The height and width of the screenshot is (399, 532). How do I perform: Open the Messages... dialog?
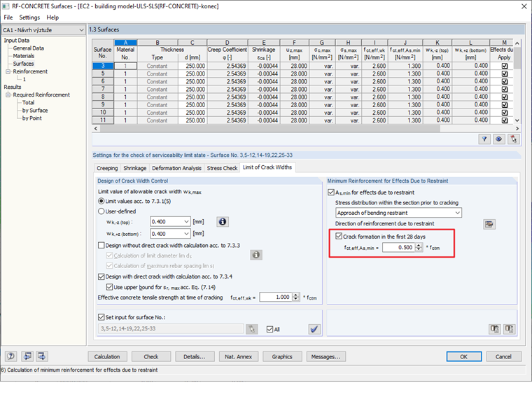pyautogui.click(x=325, y=356)
